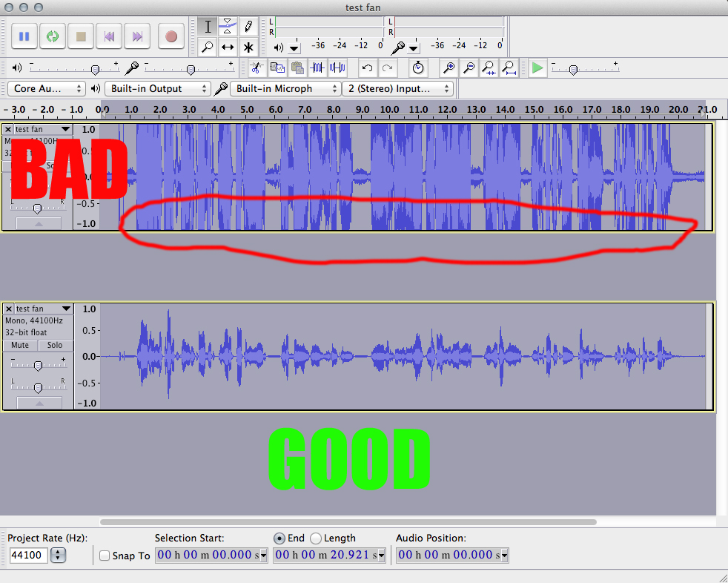The height and width of the screenshot is (583, 728).
Task: Open the lower test fan track name menu
Action: tap(37, 309)
